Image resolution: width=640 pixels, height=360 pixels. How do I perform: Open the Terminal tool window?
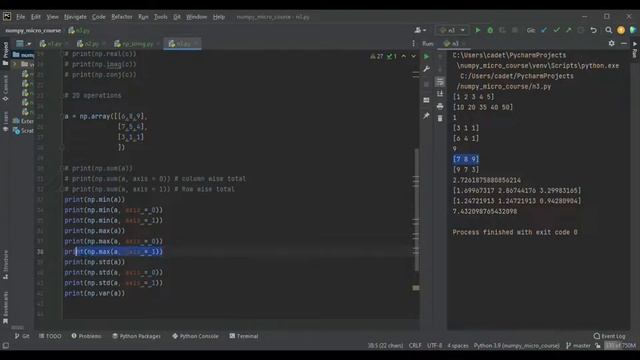click(244, 336)
